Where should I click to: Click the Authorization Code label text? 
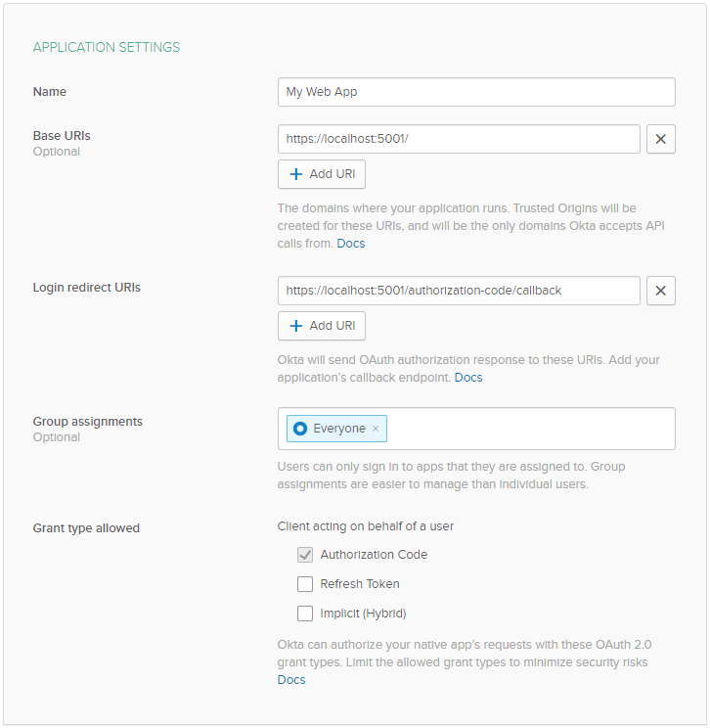point(374,555)
